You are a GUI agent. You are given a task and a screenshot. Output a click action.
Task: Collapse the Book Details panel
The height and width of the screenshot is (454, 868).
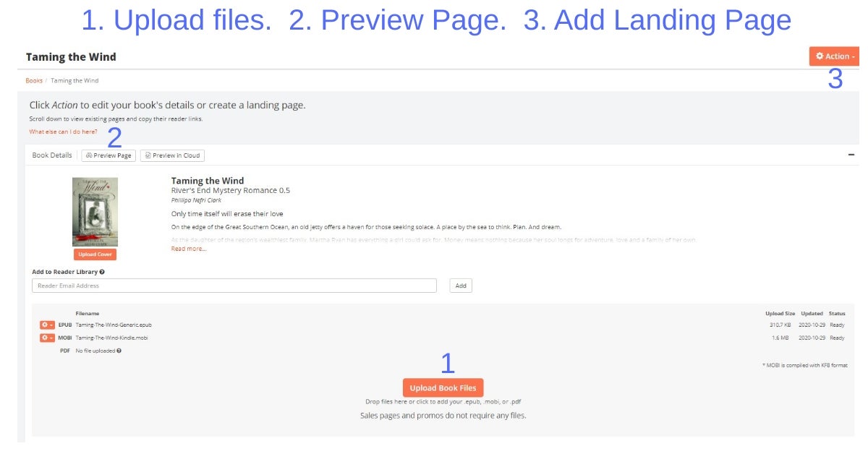(851, 155)
